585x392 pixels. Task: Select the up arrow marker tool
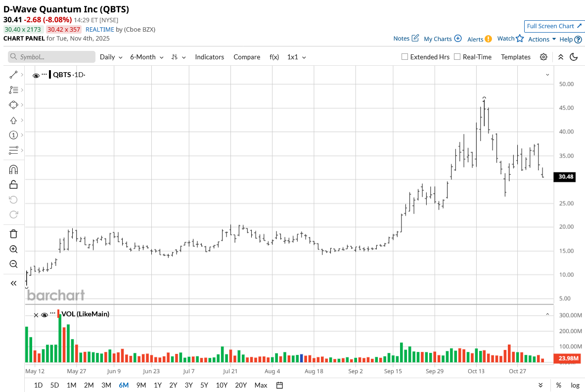tap(13, 120)
